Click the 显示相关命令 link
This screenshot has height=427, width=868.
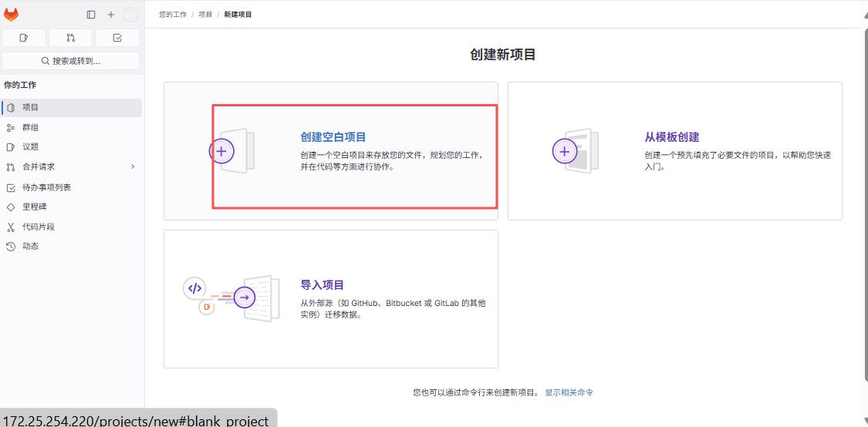tap(569, 393)
